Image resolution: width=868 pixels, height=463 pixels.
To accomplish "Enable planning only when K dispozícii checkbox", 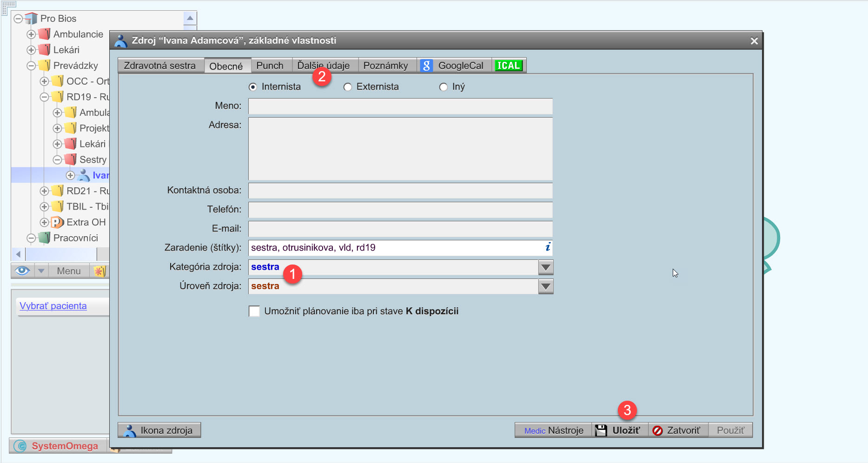I will (x=254, y=311).
